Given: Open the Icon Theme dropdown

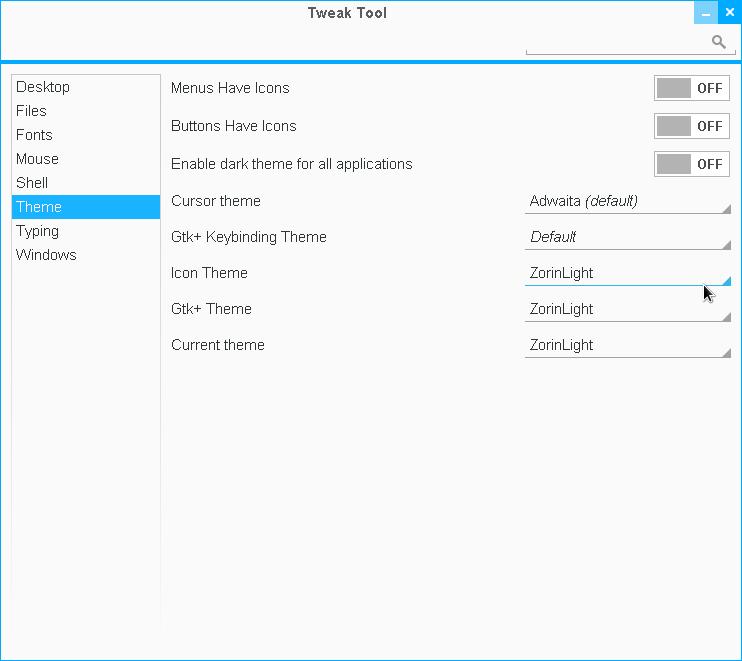Looking at the screenshot, I should tap(629, 273).
